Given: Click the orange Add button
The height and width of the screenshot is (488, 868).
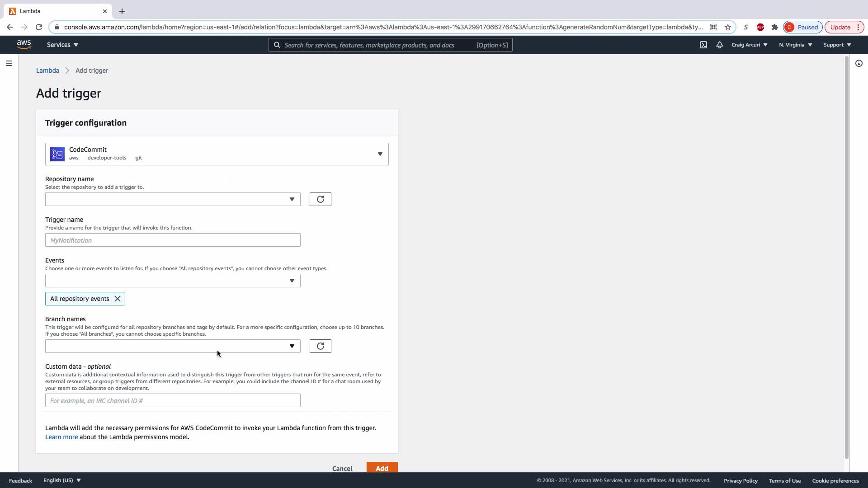Looking at the screenshot, I should click(x=382, y=468).
